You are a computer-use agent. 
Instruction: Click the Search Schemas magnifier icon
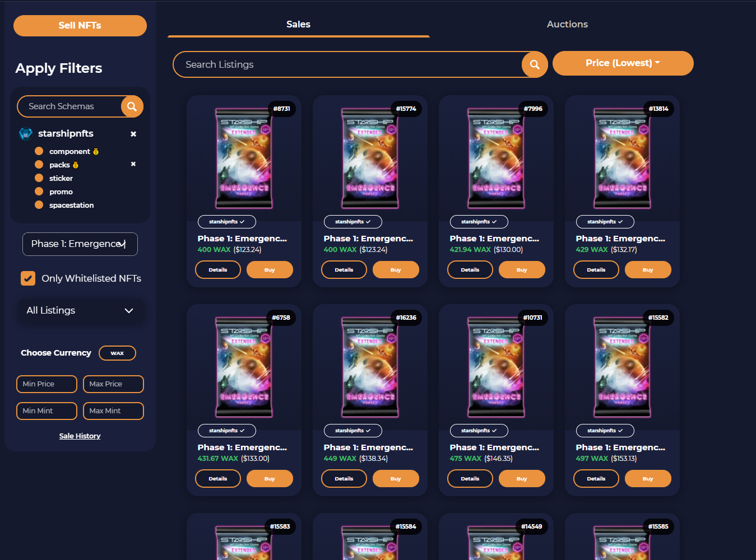point(132,106)
